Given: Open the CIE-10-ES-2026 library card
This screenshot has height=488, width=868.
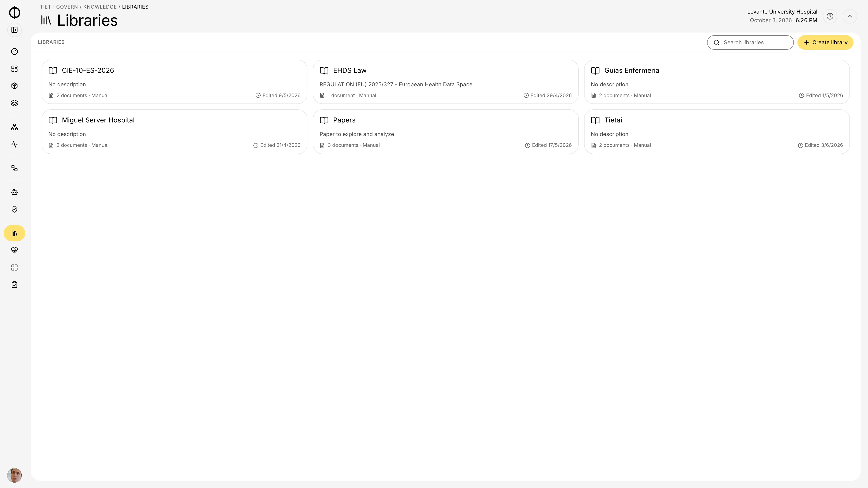Looking at the screenshot, I should [174, 82].
